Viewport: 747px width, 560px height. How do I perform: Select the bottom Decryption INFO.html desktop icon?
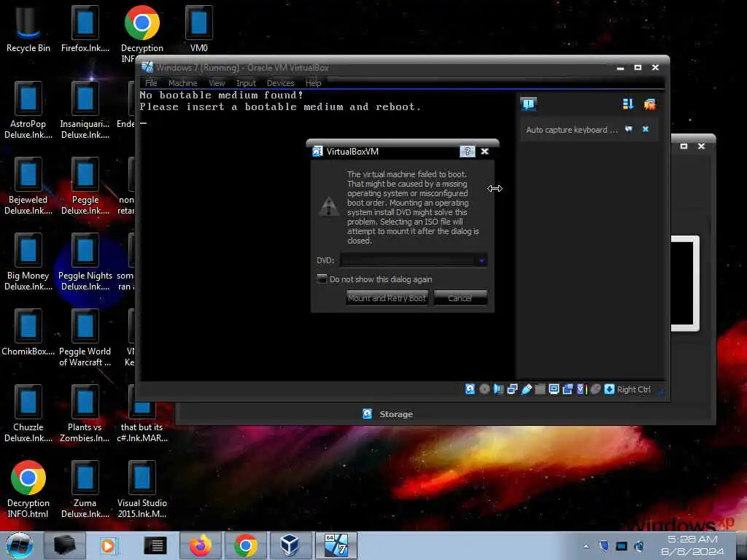point(28,489)
